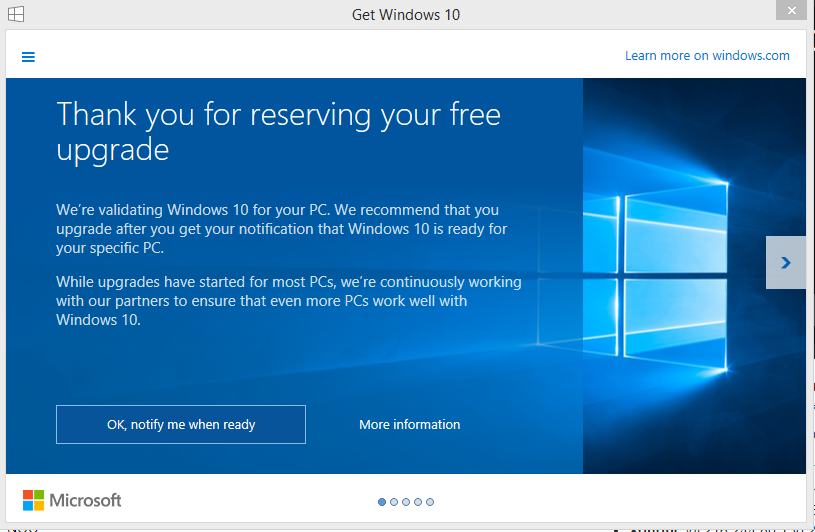
Task: Select the first page indicator dot
Action: [382, 502]
